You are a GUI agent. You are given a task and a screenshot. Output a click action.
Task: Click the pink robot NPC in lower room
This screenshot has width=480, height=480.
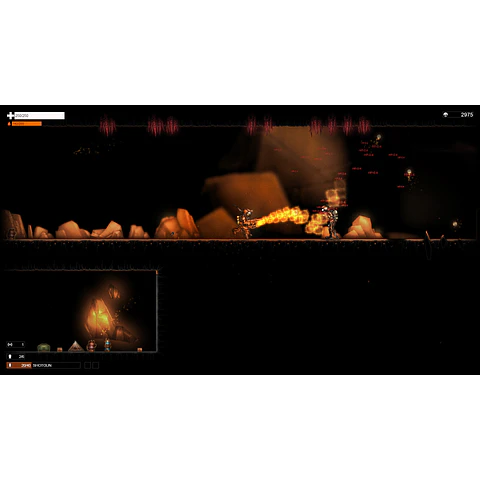click(91, 346)
